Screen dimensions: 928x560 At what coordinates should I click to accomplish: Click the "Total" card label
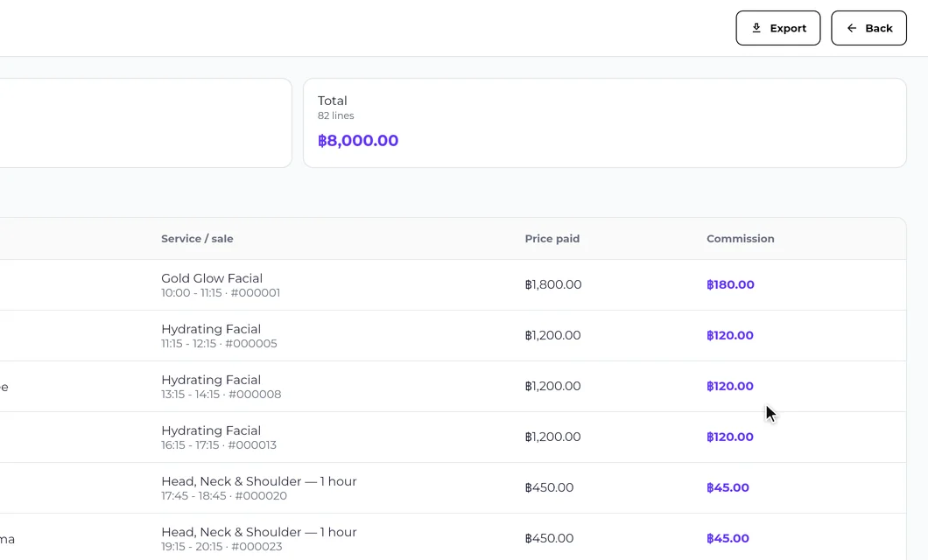(332, 101)
